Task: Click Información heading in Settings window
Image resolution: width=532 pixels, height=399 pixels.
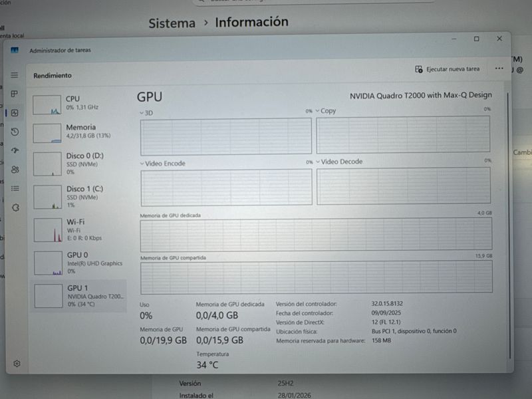Action: click(x=251, y=22)
